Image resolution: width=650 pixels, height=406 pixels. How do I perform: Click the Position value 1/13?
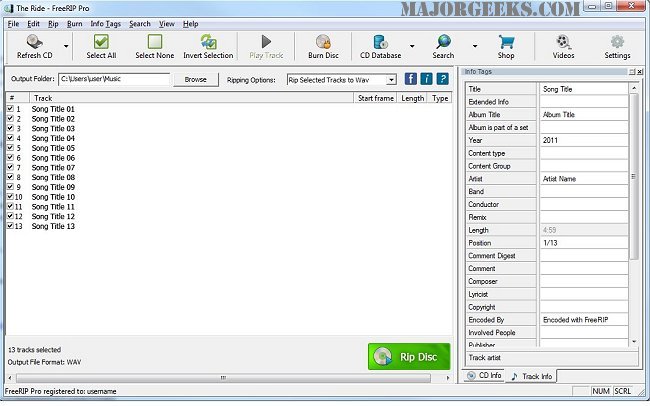click(x=584, y=243)
